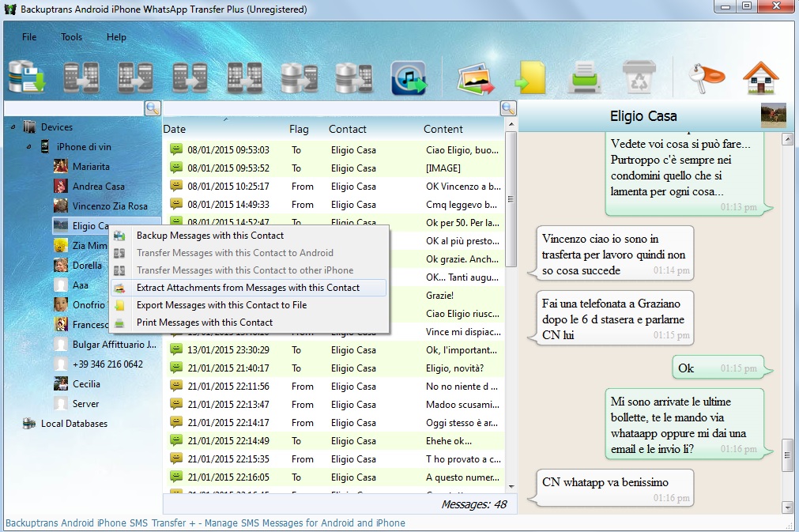Viewport: 799px width, 532px height.
Task: Sort messages by the Date column header
Action: pos(175,130)
